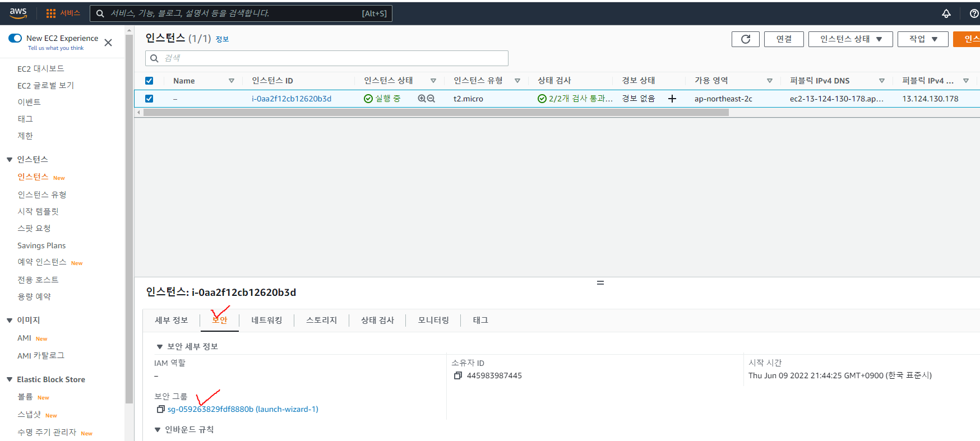Open 제한 in sidebar

pyautogui.click(x=25, y=136)
